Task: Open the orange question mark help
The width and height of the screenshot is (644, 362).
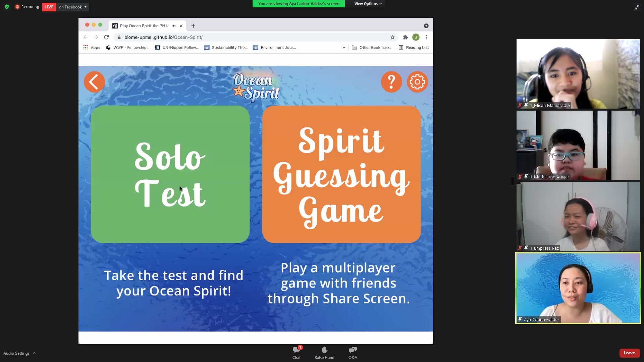Action: pyautogui.click(x=391, y=82)
